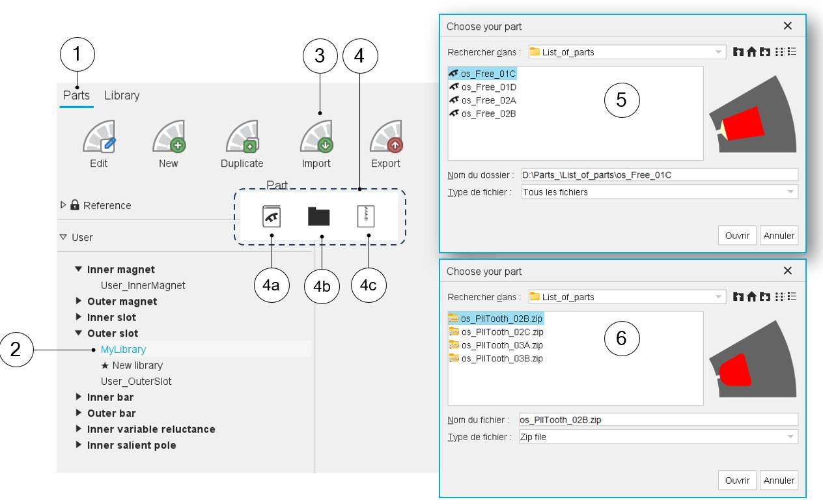The image size is (823, 504).
Task: Click the Nom du fichier input field
Action: 658,419
